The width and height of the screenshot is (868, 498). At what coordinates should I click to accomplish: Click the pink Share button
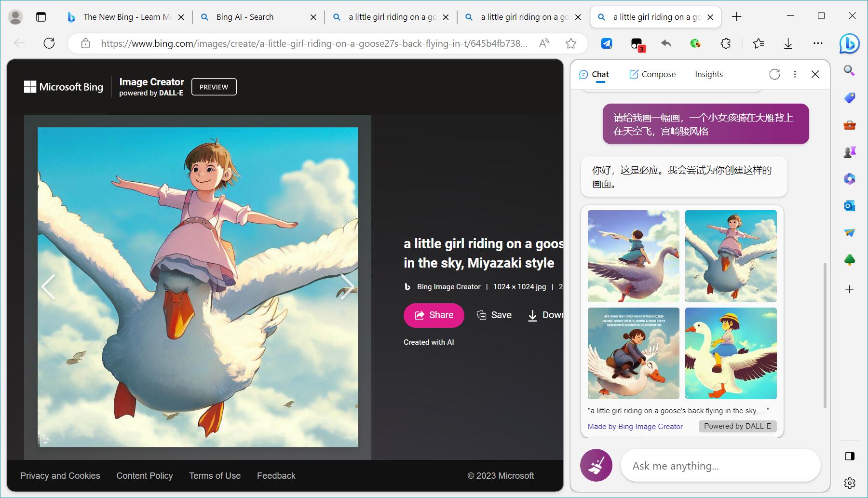[x=434, y=315]
